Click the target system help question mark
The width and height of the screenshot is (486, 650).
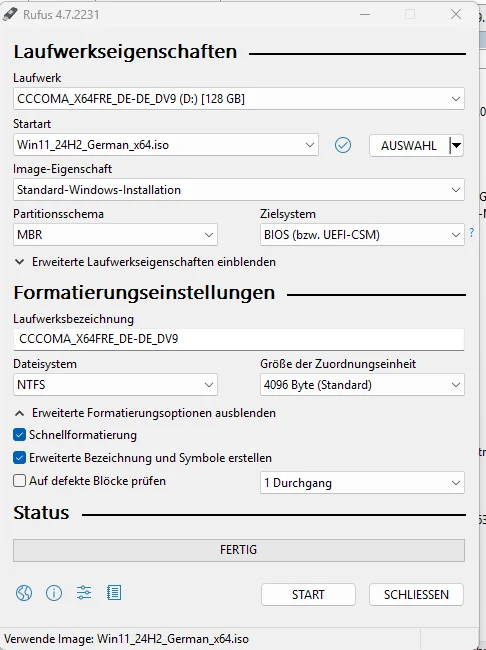click(471, 232)
